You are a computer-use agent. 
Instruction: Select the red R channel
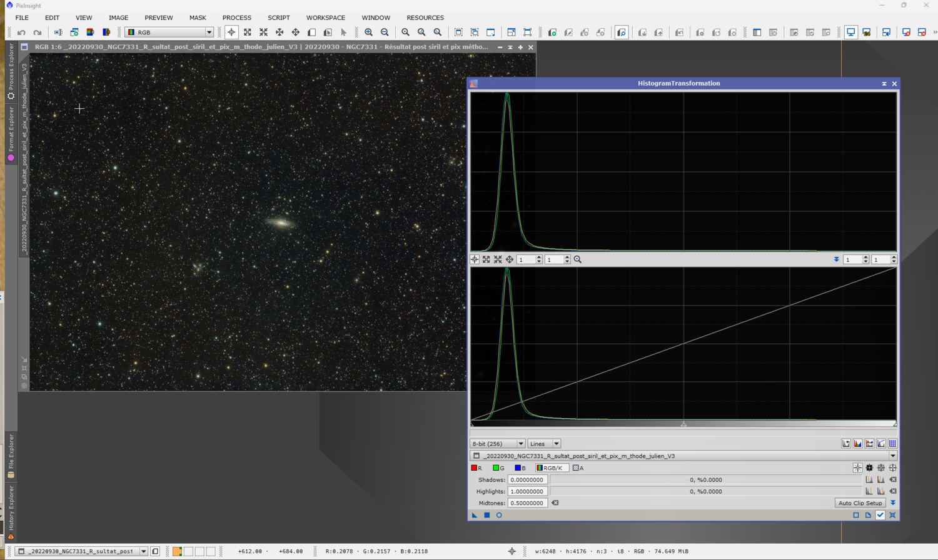click(x=477, y=468)
